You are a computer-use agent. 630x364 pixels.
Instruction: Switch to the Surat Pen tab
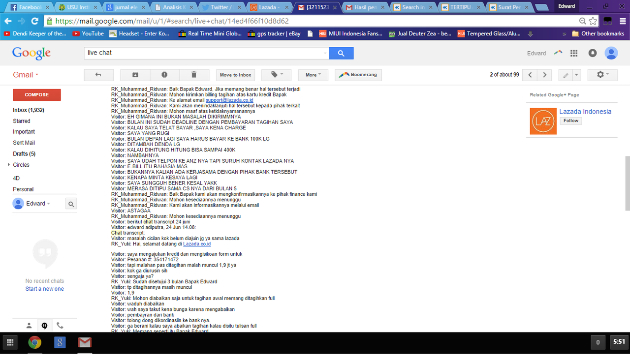click(x=509, y=7)
